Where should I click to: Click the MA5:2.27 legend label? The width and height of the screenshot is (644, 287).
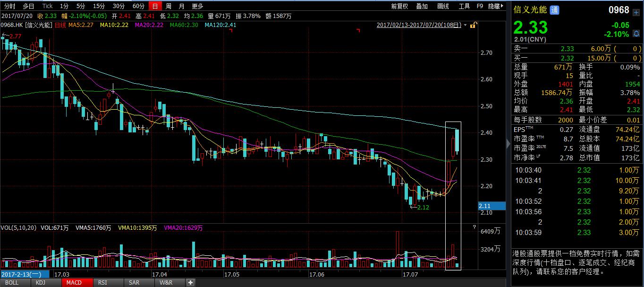point(81,25)
